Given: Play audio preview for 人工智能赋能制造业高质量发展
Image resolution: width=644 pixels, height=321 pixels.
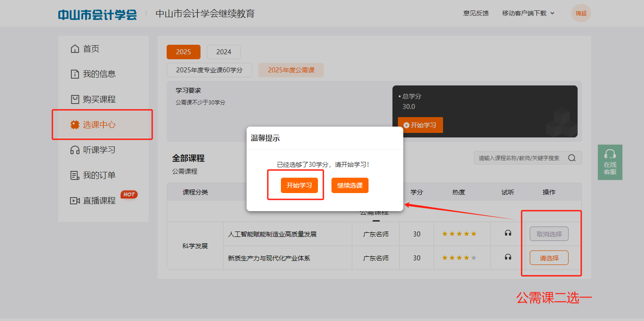Looking at the screenshot, I should tap(508, 233).
